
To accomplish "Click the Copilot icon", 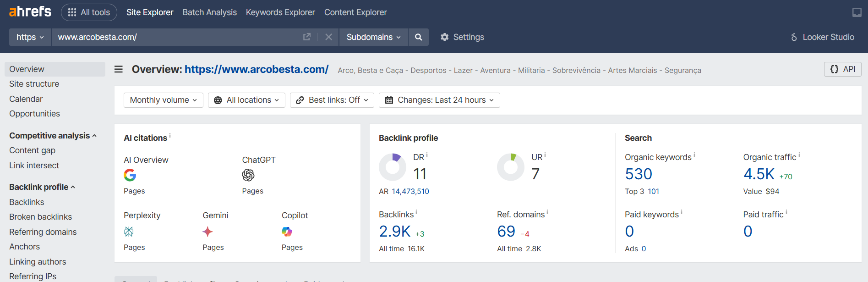I will point(287,232).
